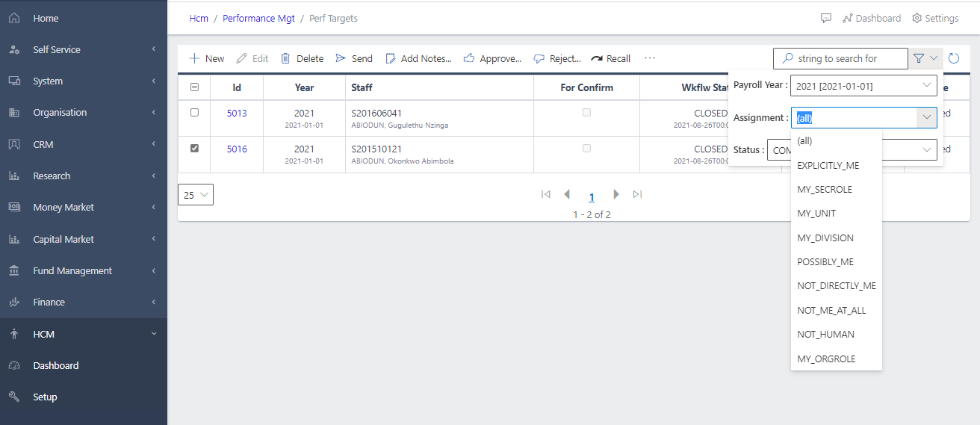Open Settings in the top header
The image size is (980, 425).
click(x=935, y=18)
